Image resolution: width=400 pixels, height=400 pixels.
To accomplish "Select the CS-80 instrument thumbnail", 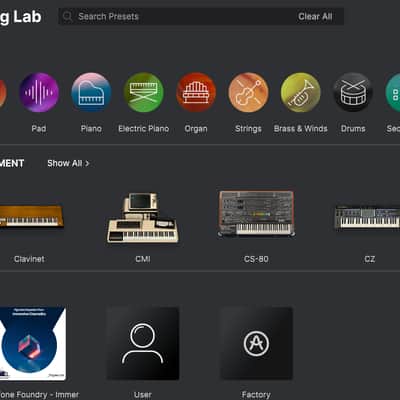I will coord(256,214).
